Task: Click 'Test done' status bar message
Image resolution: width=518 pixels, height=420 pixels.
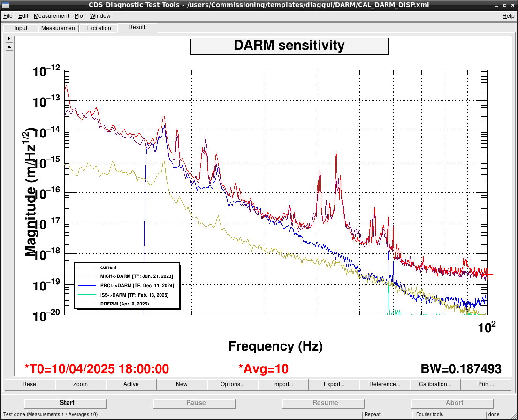Action: [x=51, y=415]
